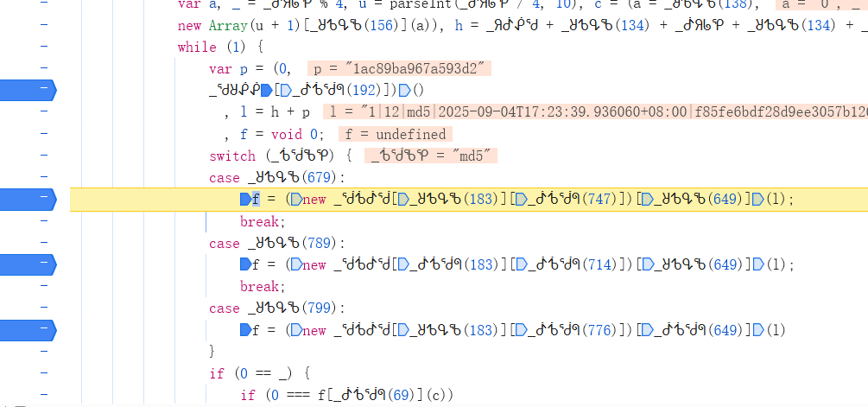The image size is (868, 407).
Task: Click the inline value hint starting with l = "1|12|md5
Action: [x=596, y=112]
